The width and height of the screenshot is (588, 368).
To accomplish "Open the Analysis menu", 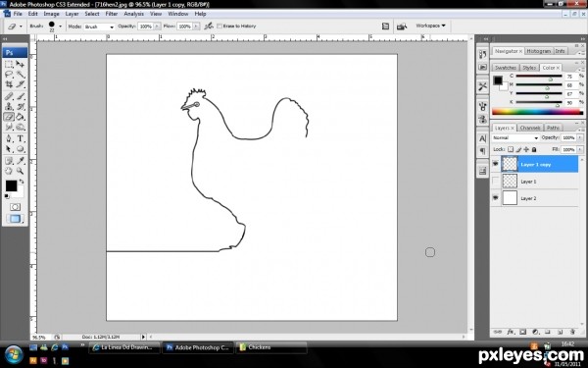I will (x=134, y=14).
